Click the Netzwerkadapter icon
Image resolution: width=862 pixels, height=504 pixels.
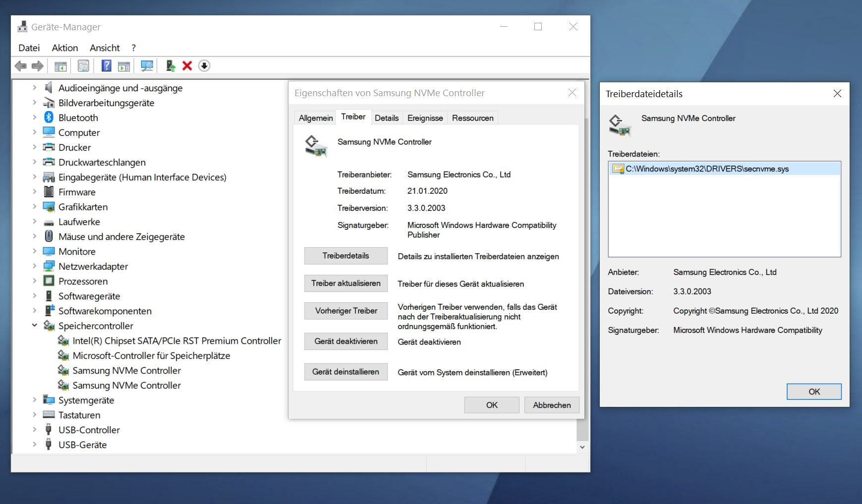pyautogui.click(x=49, y=266)
